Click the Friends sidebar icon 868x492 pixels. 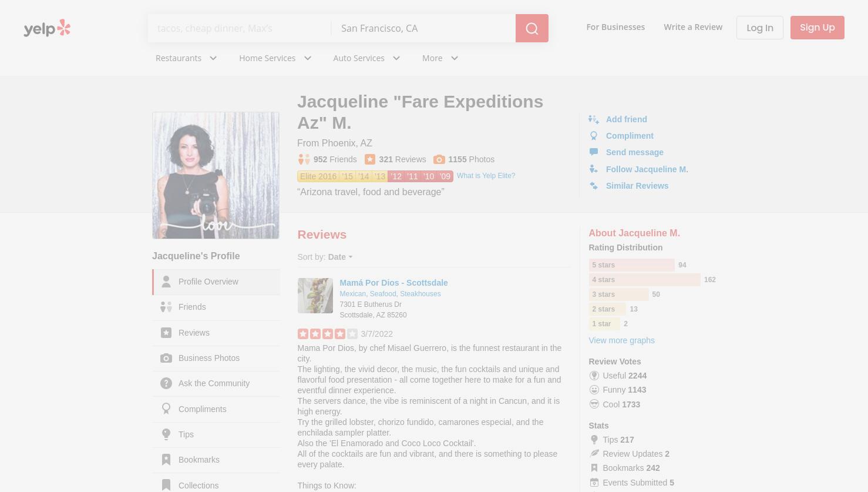coord(166,307)
